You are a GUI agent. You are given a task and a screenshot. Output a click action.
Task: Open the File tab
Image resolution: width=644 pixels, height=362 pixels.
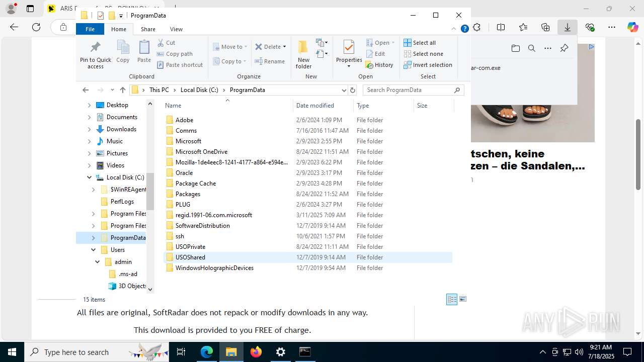pos(90,29)
